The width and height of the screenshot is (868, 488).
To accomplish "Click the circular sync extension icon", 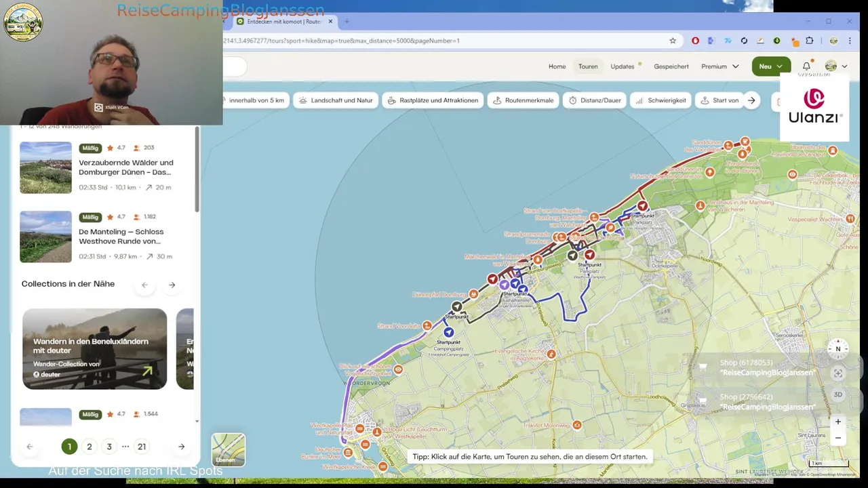I will coord(744,41).
